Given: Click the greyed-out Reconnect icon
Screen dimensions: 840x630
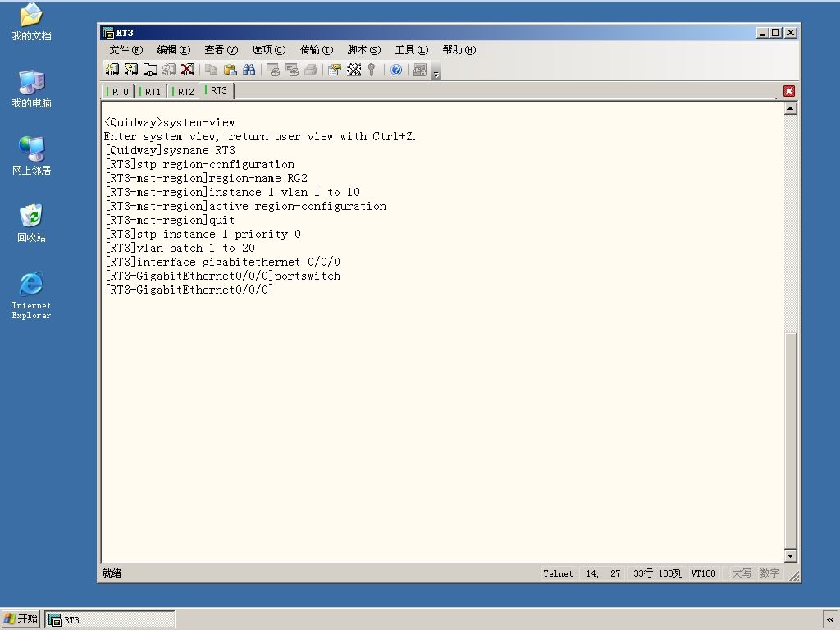Looking at the screenshot, I should coord(169,70).
